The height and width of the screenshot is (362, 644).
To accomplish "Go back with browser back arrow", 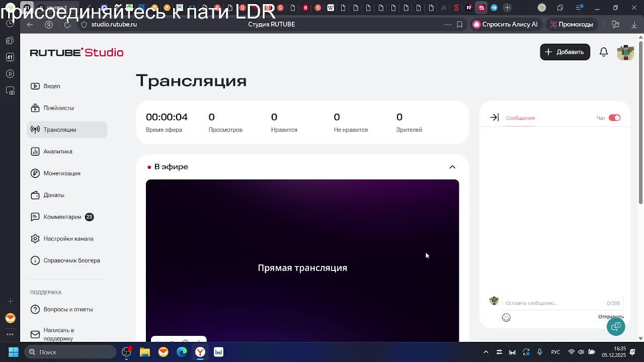I will tap(30, 24).
